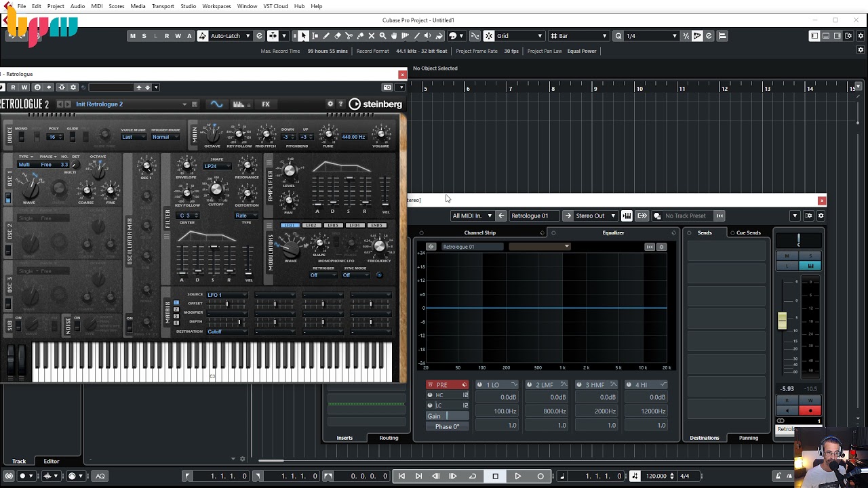868x488 pixels.
Task: Click EQ band 1 frequency 100.0Hz field
Action: point(497,411)
